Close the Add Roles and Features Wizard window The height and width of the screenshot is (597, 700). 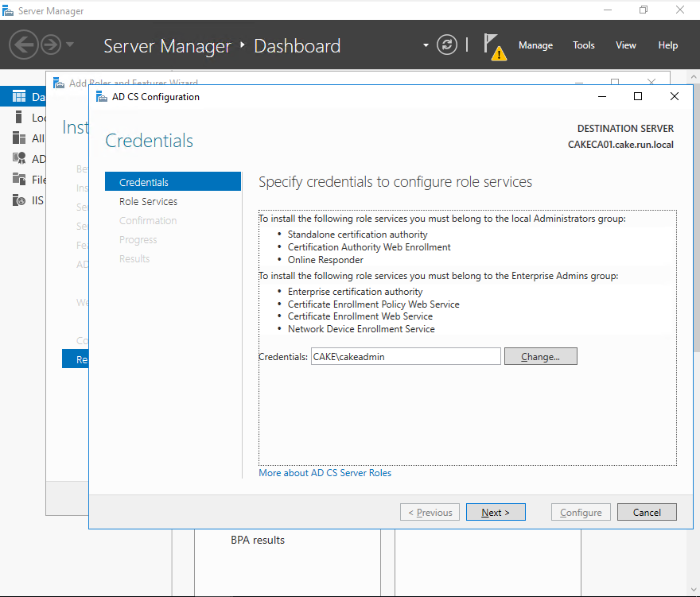pos(651,82)
